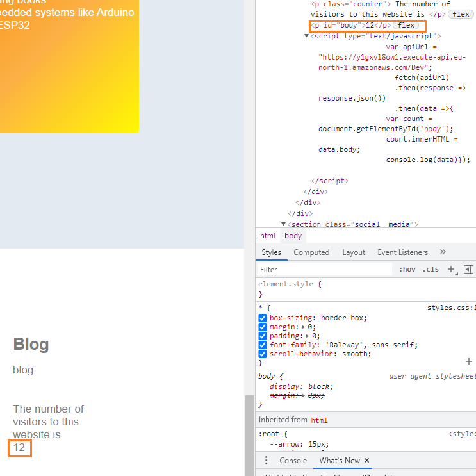The width and height of the screenshot is (476, 476).
Task: Click the flex badge on p id body
Action: tap(406, 25)
